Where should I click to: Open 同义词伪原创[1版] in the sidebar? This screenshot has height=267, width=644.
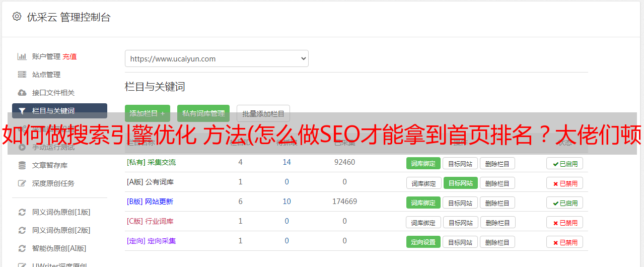click(x=61, y=212)
